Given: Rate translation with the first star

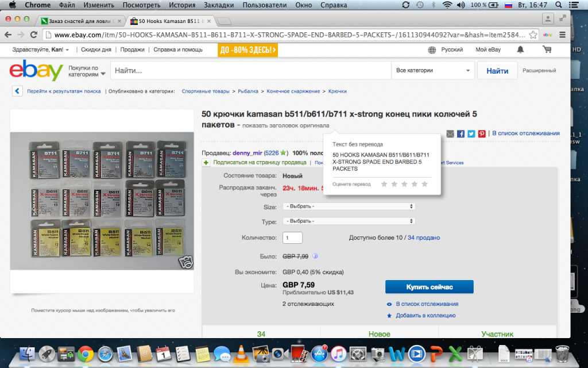Looking at the screenshot, I should pyautogui.click(x=384, y=184).
